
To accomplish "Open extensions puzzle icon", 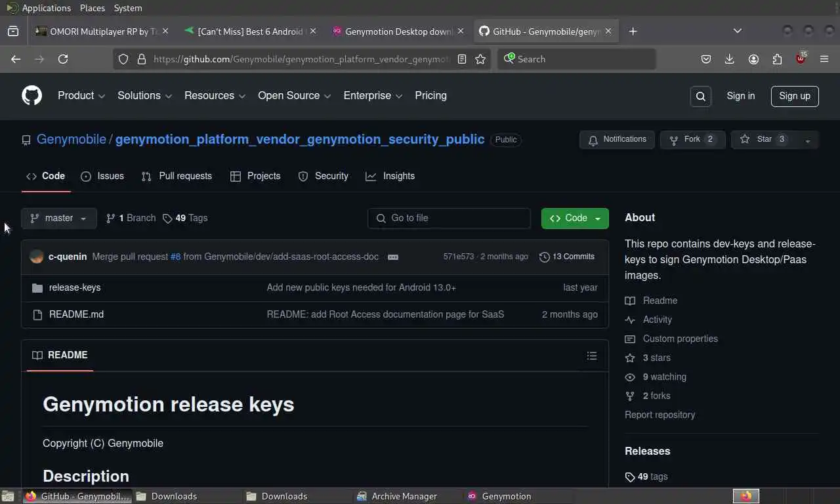I will tap(777, 59).
